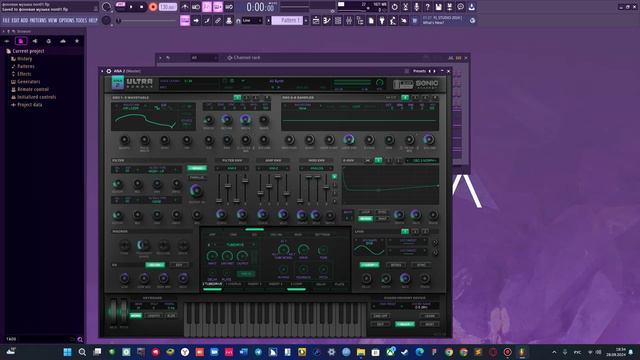Open the All filter in Channel rack
640x360 pixels.
[204, 58]
